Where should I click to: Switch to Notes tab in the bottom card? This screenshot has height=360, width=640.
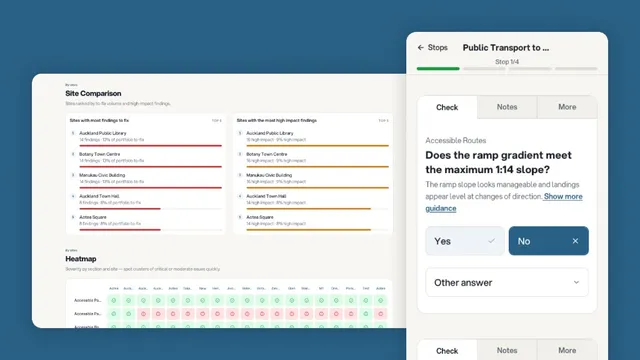tap(507, 350)
